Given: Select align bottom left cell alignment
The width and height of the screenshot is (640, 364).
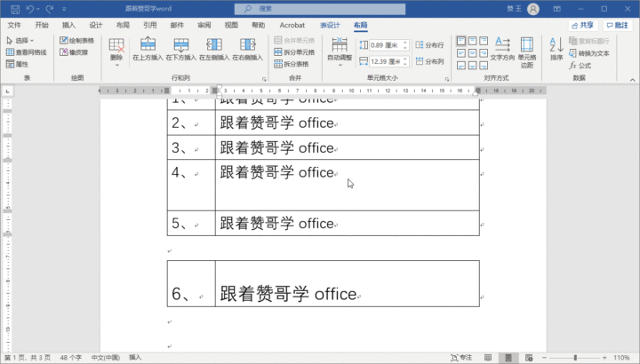Looking at the screenshot, I should point(460,65).
